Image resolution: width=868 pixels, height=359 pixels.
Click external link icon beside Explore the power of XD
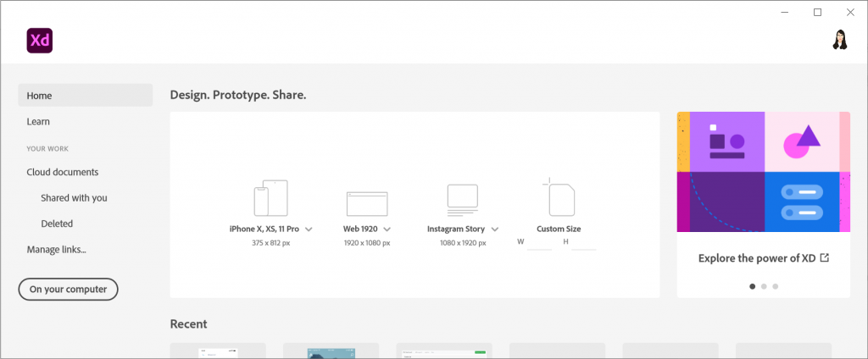pyautogui.click(x=825, y=257)
